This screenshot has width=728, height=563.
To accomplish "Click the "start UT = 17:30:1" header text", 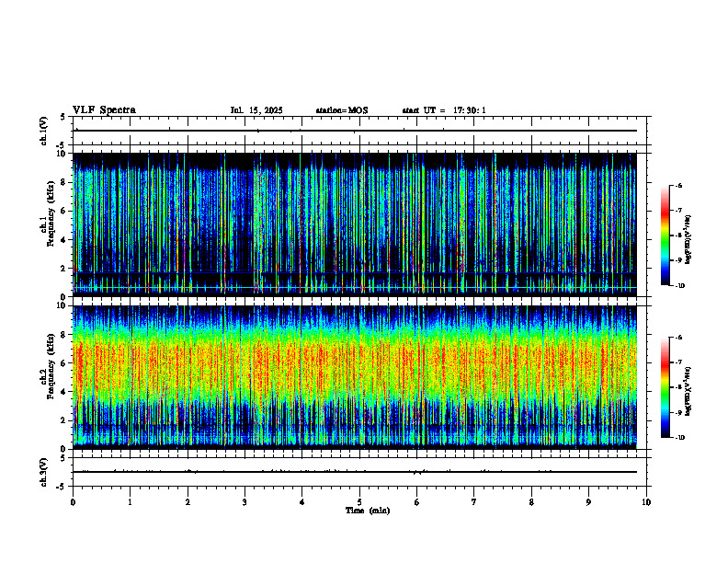I will tap(444, 110).
